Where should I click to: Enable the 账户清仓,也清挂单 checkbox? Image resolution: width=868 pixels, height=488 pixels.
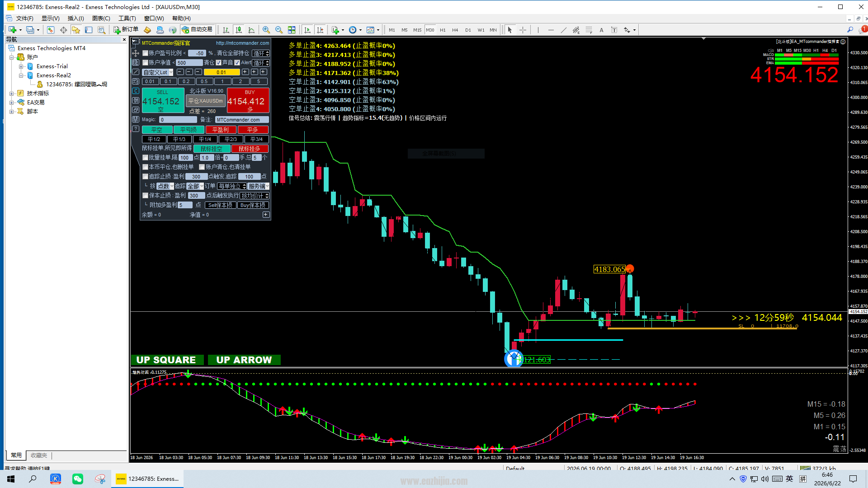[202, 167]
